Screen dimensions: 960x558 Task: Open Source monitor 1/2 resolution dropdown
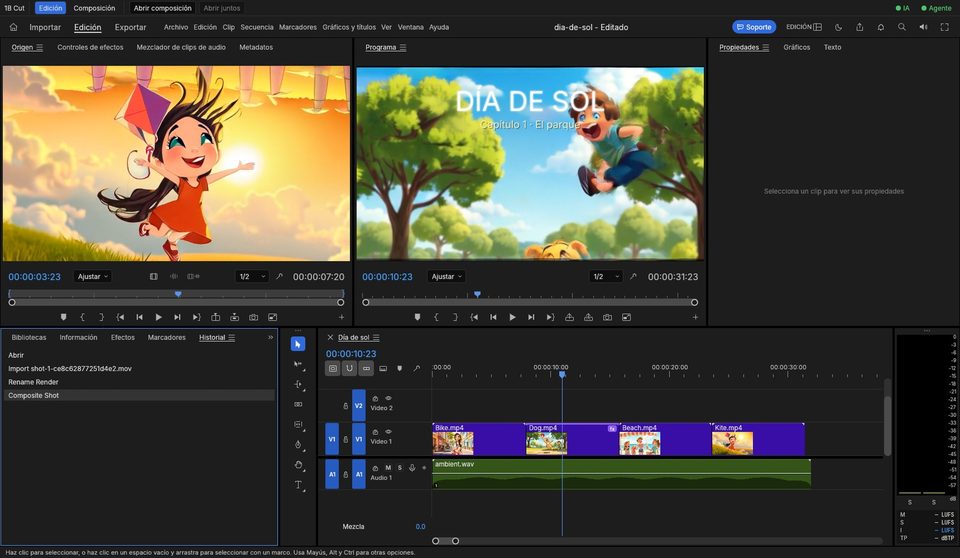[x=252, y=277]
